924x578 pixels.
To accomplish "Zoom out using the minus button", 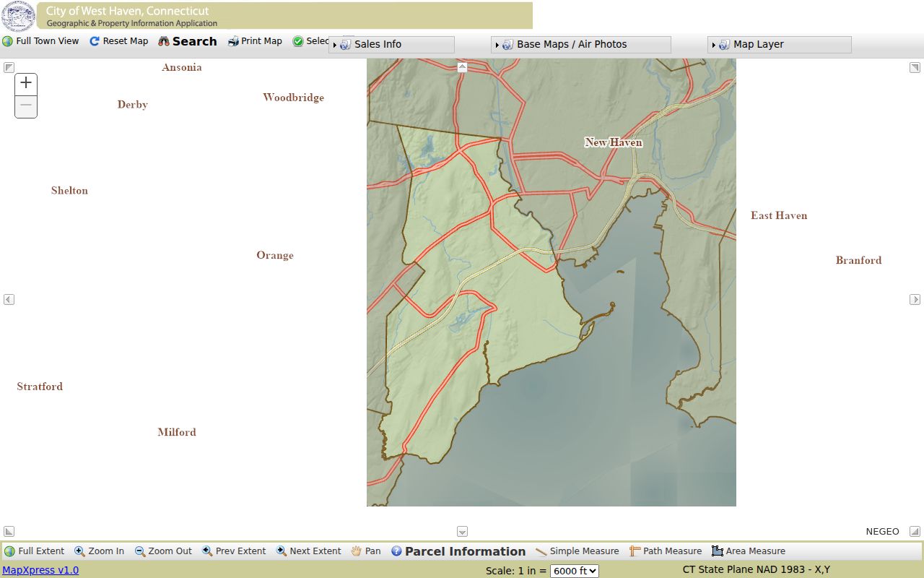I will pyautogui.click(x=26, y=106).
